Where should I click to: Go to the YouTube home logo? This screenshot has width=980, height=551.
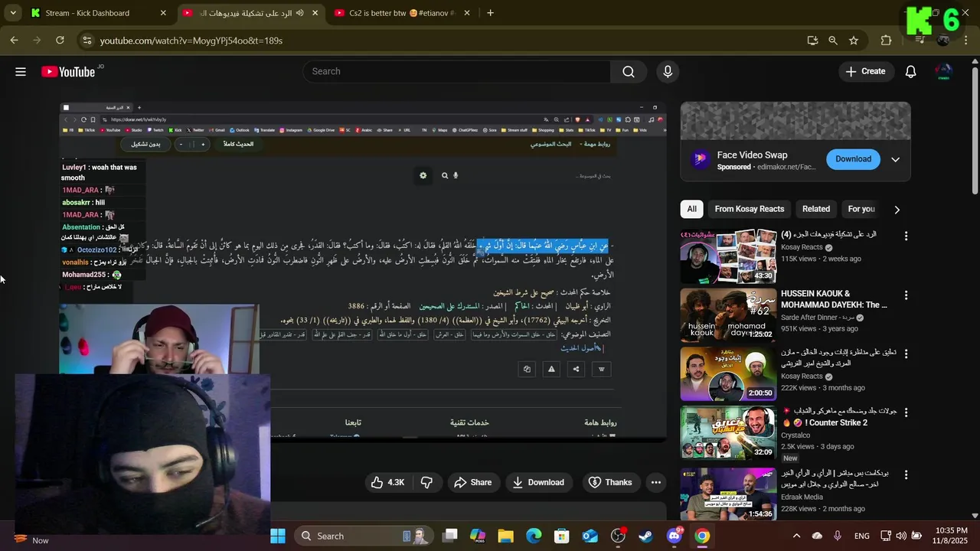69,71
